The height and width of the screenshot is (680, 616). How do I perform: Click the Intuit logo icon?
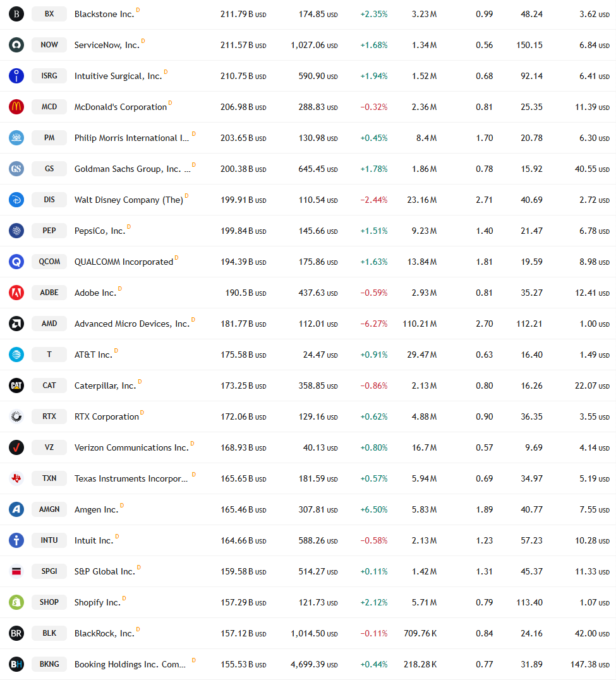point(16,540)
